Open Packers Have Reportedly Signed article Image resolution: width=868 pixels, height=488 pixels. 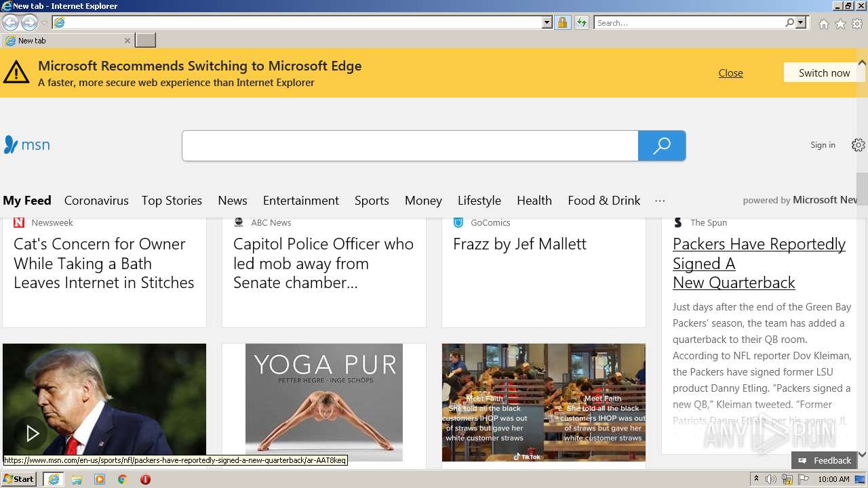(x=759, y=263)
